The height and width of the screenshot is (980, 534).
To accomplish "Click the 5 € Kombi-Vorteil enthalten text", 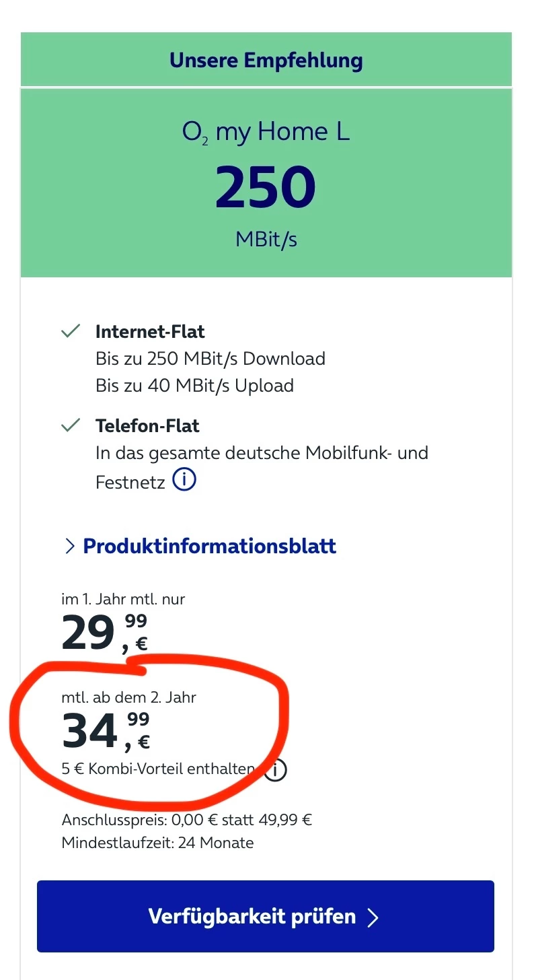I will 158,769.
